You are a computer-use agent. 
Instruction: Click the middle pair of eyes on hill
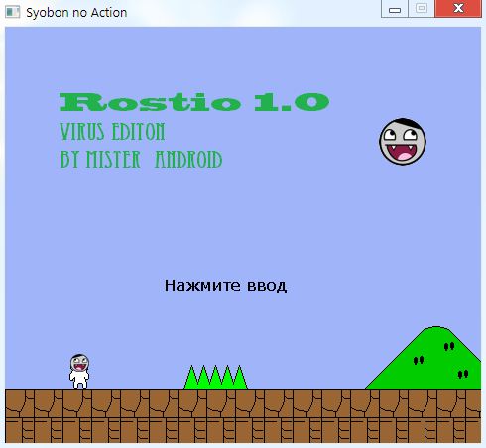click(419, 360)
